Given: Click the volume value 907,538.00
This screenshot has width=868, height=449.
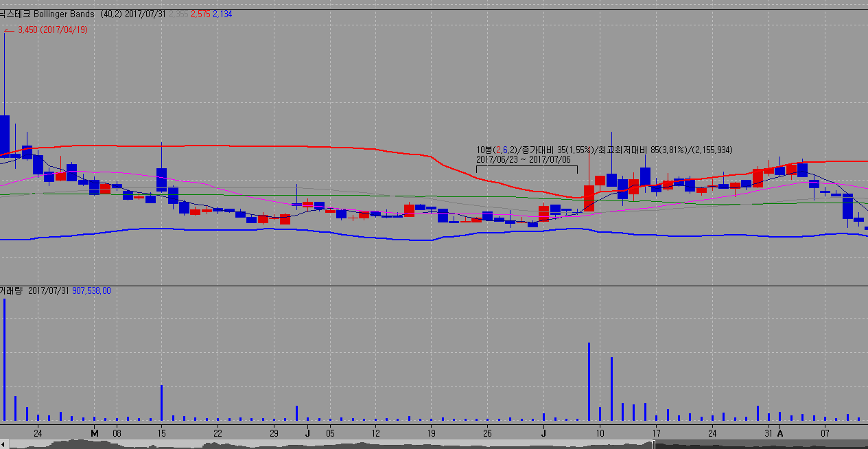Looking at the screenshot, I should pyautogui.click(x=91, y=290).
